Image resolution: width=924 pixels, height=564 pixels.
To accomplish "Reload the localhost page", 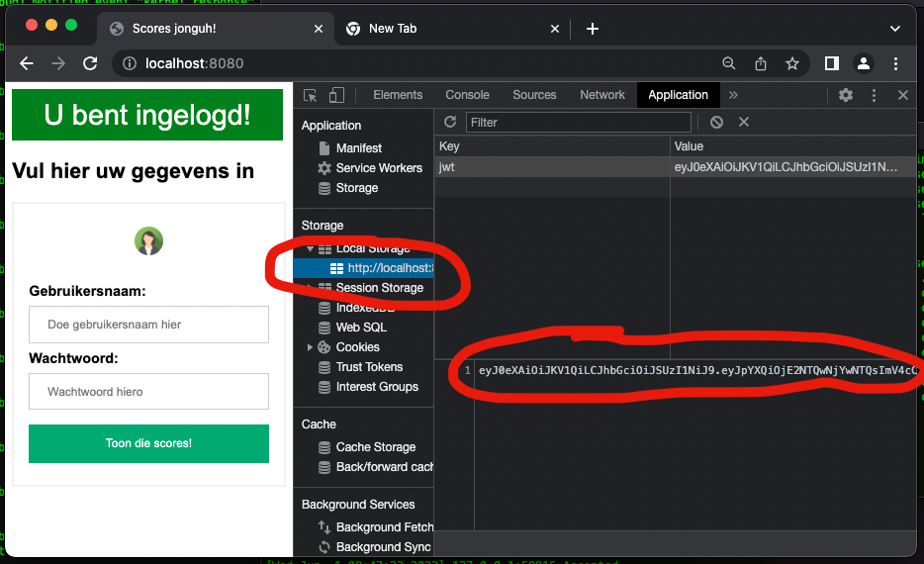I will 90,63.
